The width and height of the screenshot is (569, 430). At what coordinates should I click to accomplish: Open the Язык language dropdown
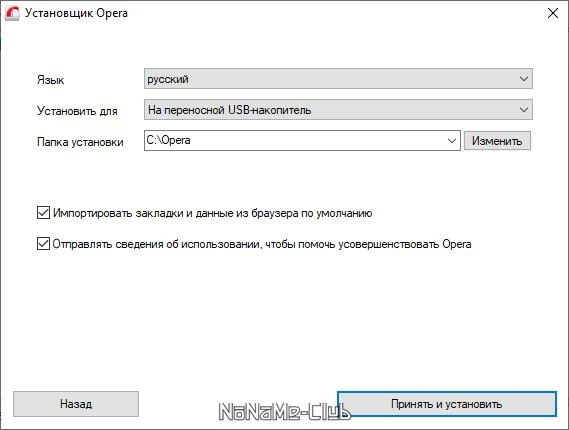(x=338, y=79)
